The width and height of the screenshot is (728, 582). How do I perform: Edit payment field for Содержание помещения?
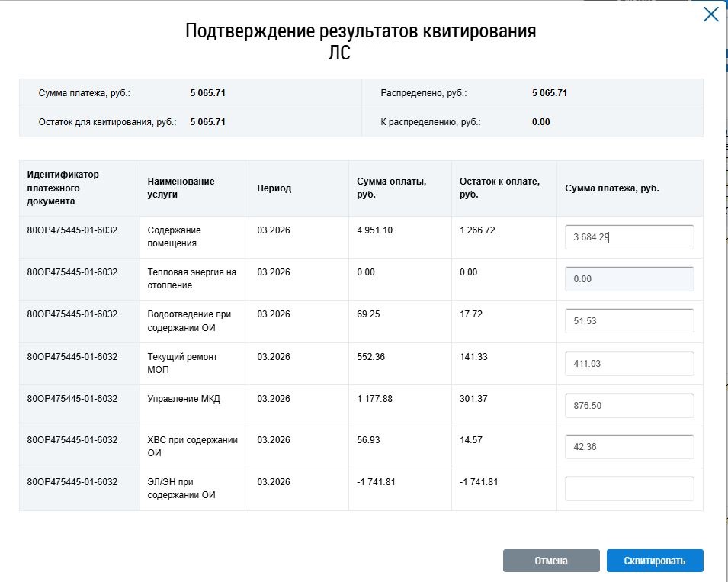[629, 237]
